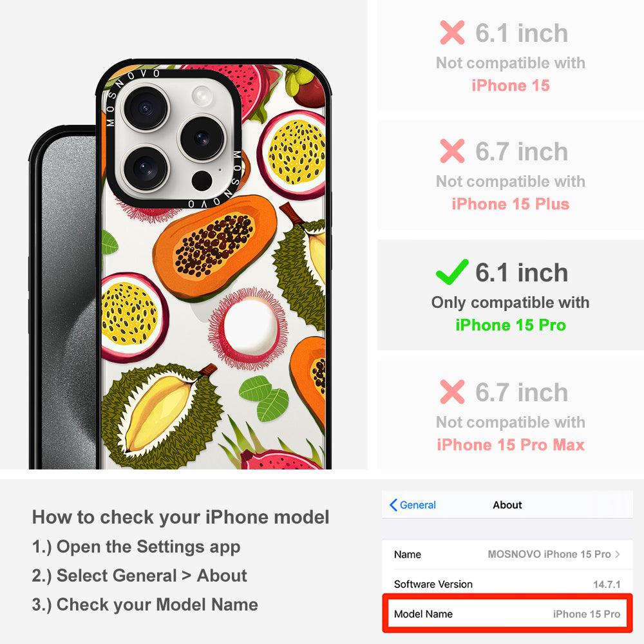Click the red X above iPhone 15 Pro Max

(452, 392)
